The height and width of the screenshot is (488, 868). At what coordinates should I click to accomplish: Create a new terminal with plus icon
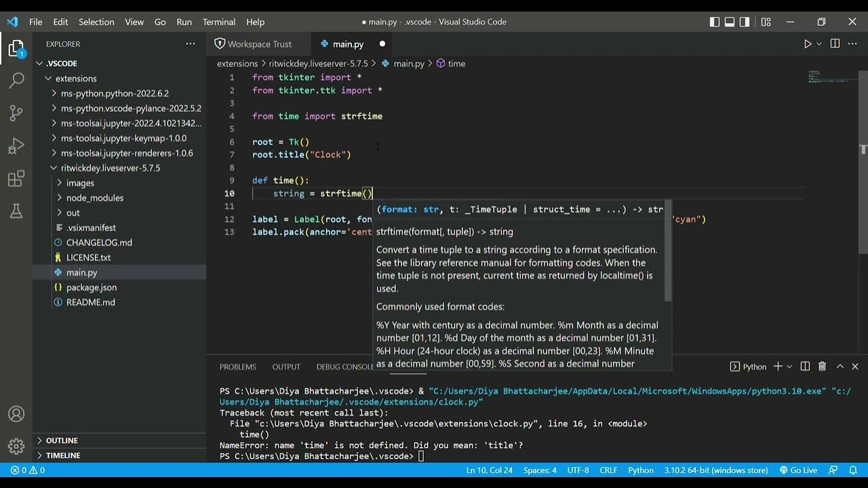pyautogui.click(x=778, y=367)
